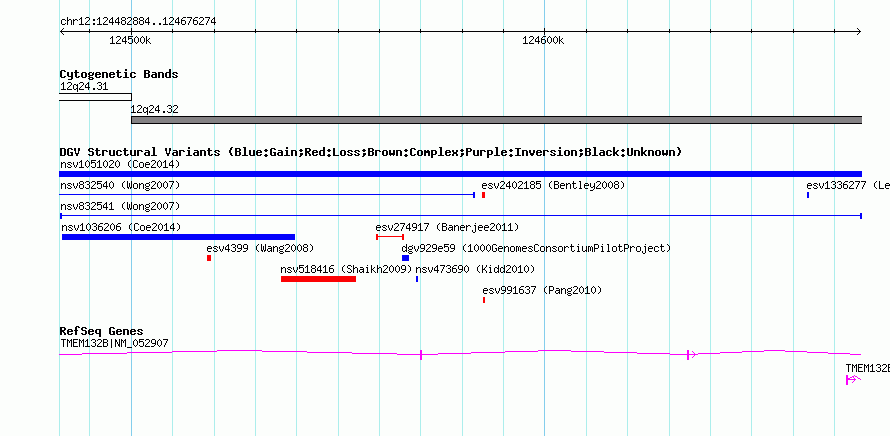Click the esv991637 (Pang2010) red marker
This screenshot has width=890, height=436.
point(484,300)
